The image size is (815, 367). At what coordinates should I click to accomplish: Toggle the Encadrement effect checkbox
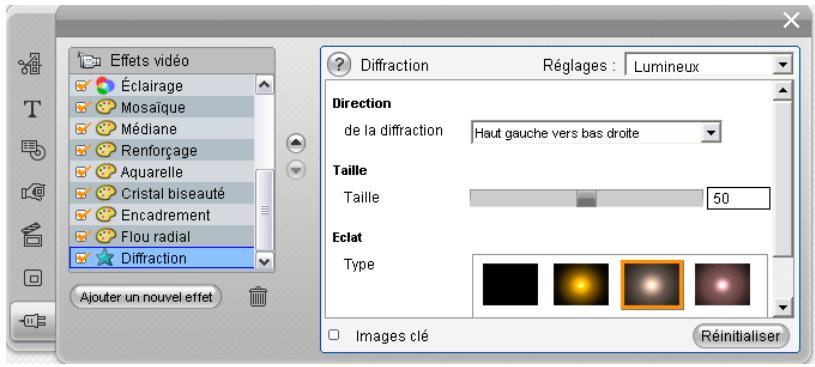(x=83, y=215)
